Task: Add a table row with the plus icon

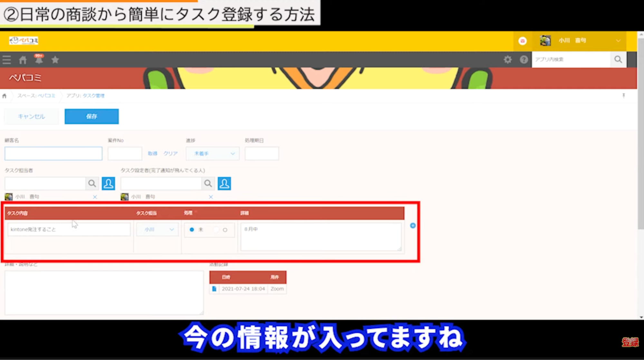Action: [413, 226]
